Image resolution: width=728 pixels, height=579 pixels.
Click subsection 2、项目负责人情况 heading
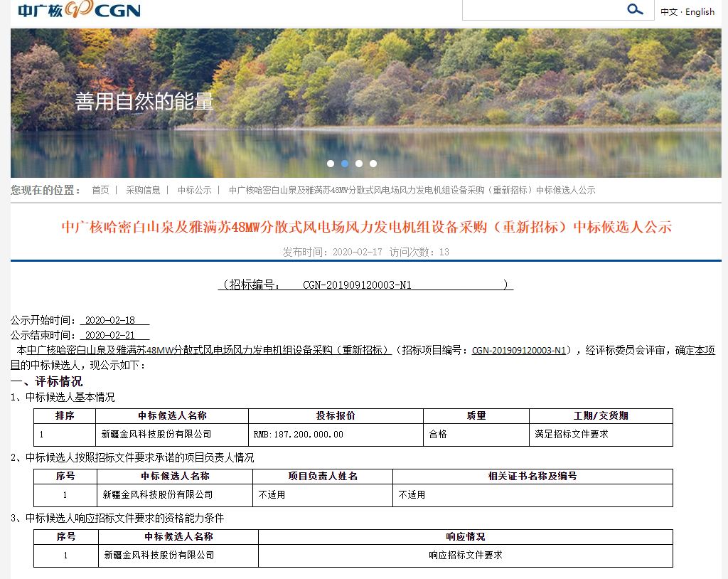(132, 457)
